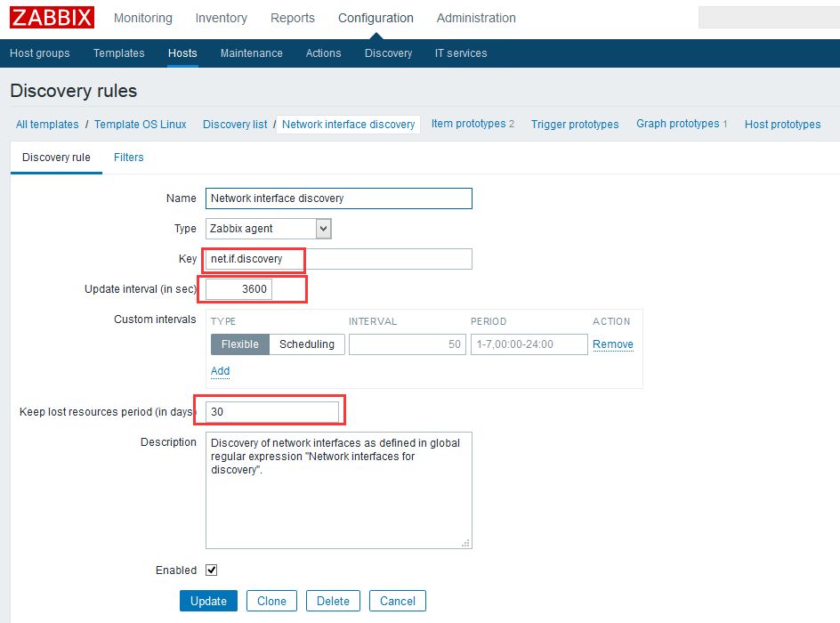Select Flexible interval type
This screenshot has width=840, height=623.
click(240, 344)
